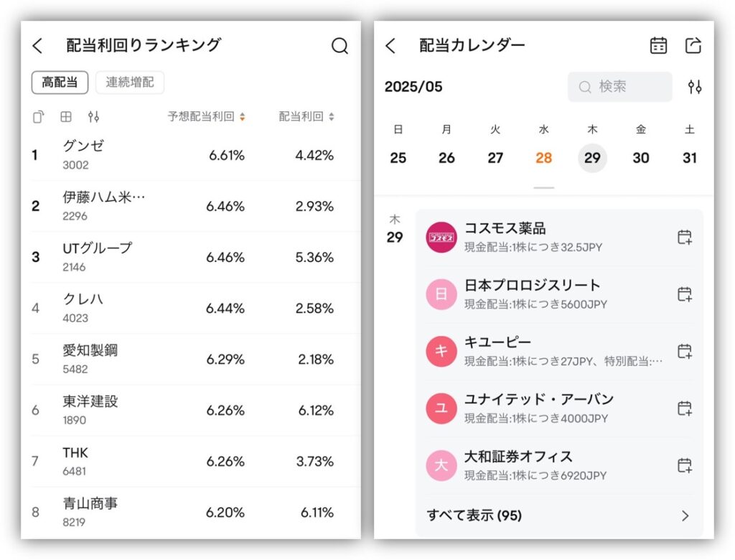Open グンゼ stock details

coord(83,154)
